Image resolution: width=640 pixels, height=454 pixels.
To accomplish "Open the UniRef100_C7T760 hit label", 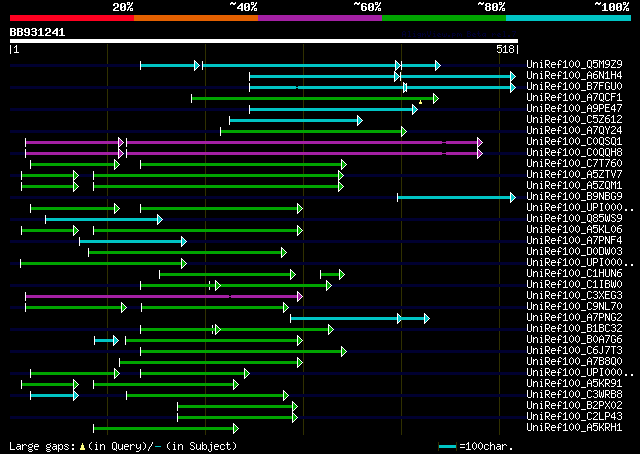I will (x=574, y=163).
